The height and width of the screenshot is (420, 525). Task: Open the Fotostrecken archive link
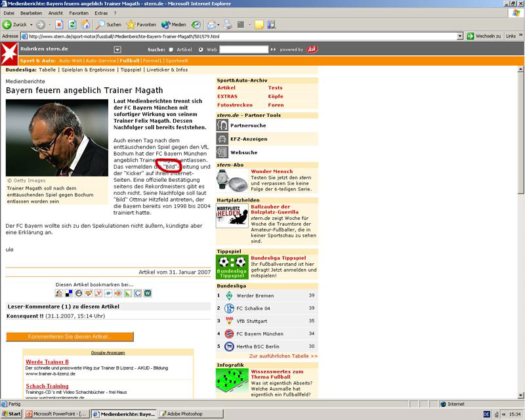[235, 105]
